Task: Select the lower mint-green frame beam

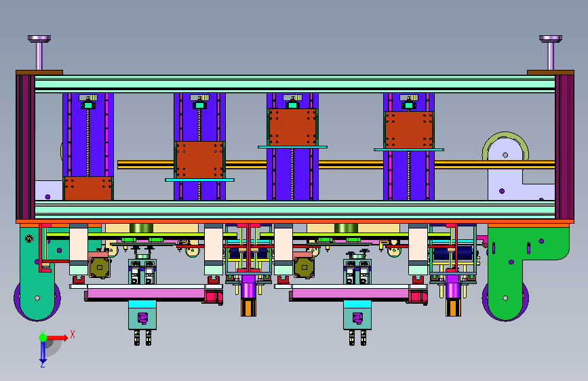Action: (x=295, y=209)
